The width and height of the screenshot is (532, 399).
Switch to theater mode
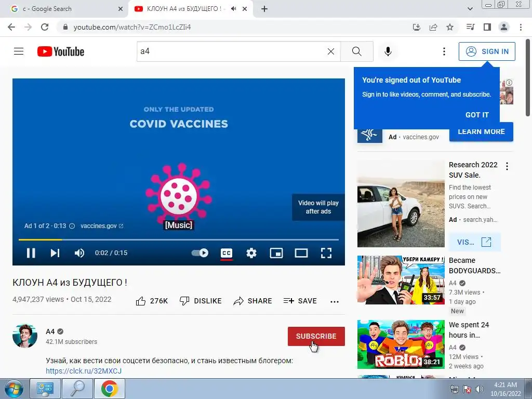pos(301,253)
